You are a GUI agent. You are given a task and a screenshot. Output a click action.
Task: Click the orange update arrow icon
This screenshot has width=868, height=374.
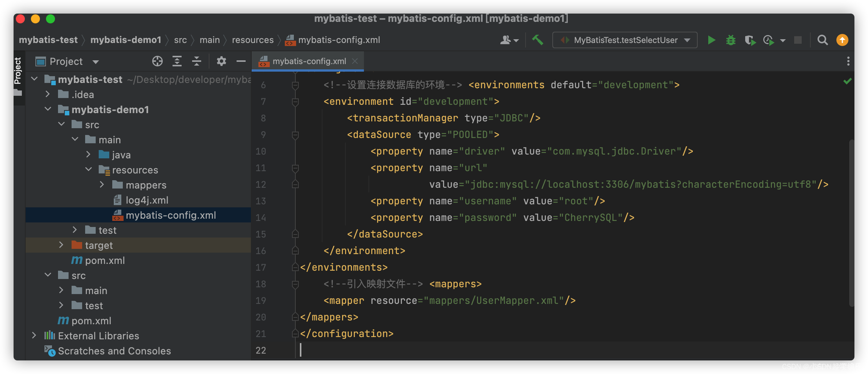[x=842, y=40]
